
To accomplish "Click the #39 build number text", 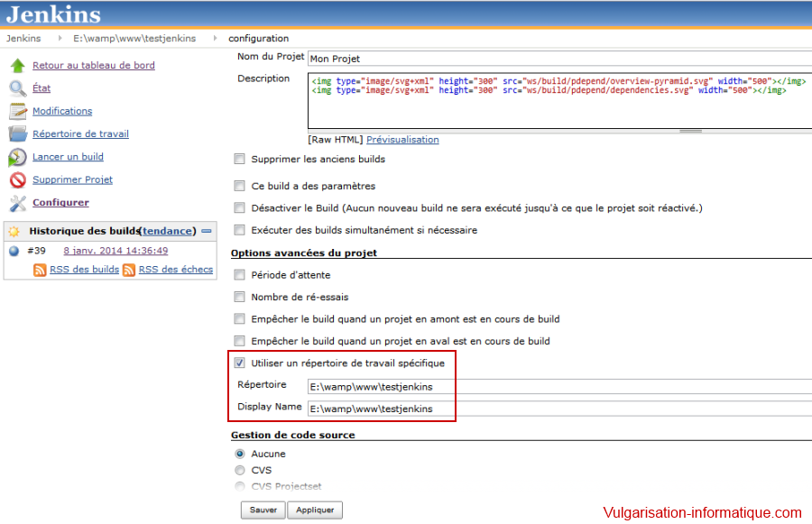I will [36, 251].
